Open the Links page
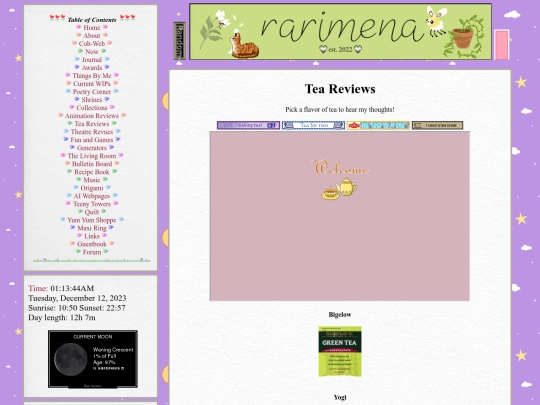 (92, 236)
